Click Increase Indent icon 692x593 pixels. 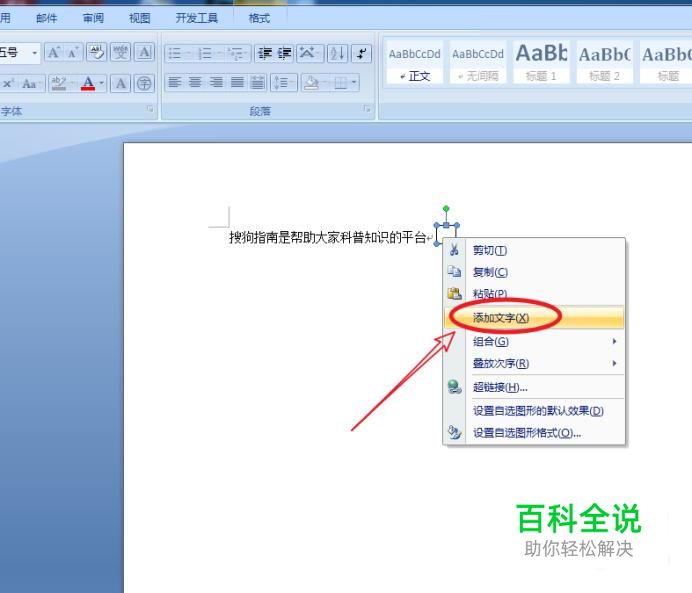(x=284, y=54)
